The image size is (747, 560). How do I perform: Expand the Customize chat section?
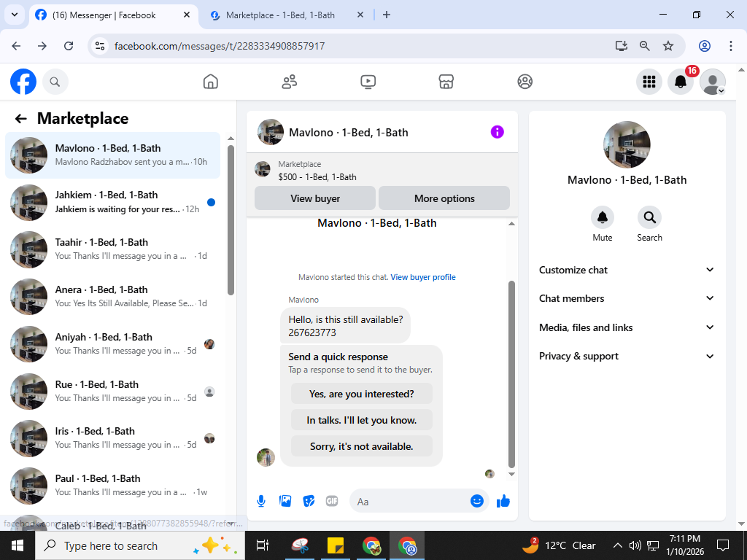coord(627,270)
